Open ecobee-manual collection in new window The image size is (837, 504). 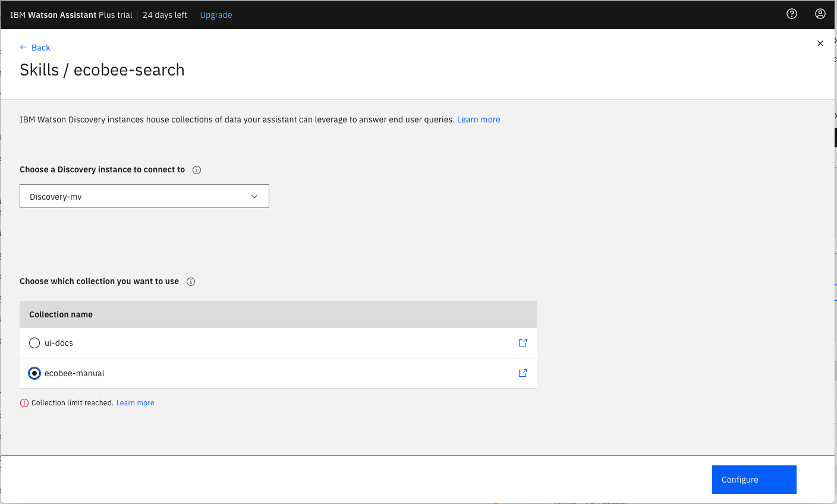(x=523, y=373)
